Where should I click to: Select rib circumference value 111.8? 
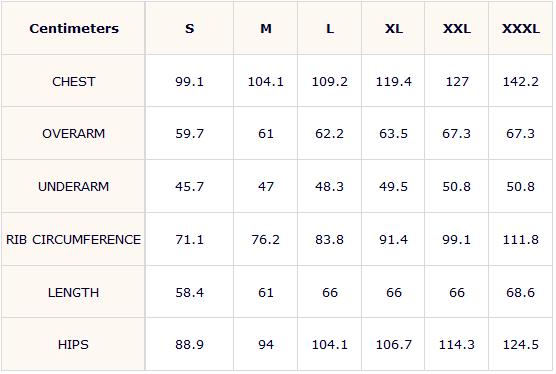tap(521, 240)
